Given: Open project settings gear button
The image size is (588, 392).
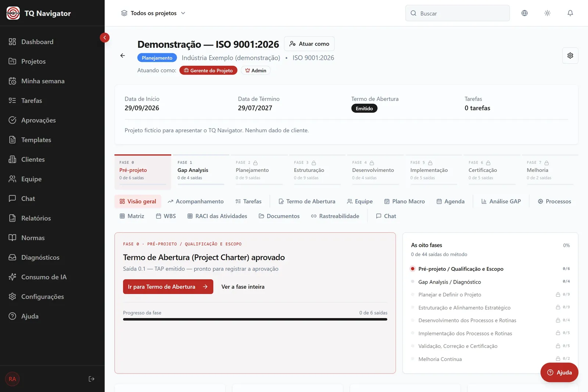Looking at the screenshot, I should [x=570, y=55].
